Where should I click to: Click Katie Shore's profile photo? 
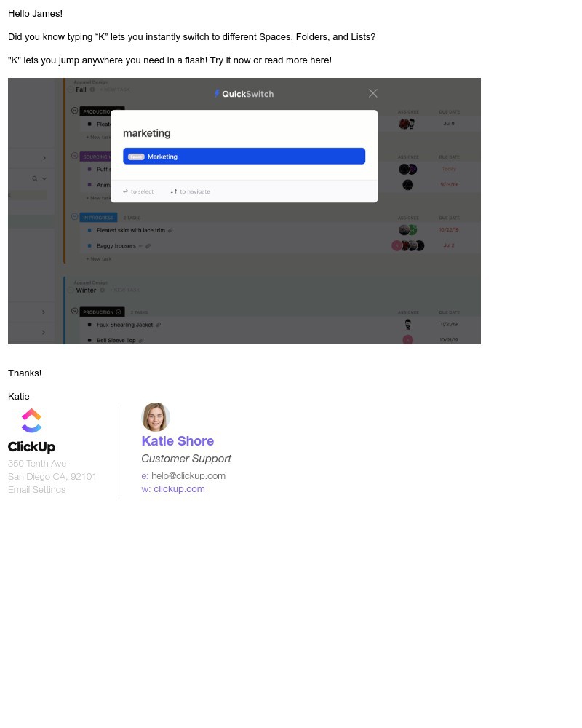pyautogui.click(x=156, y=417)
